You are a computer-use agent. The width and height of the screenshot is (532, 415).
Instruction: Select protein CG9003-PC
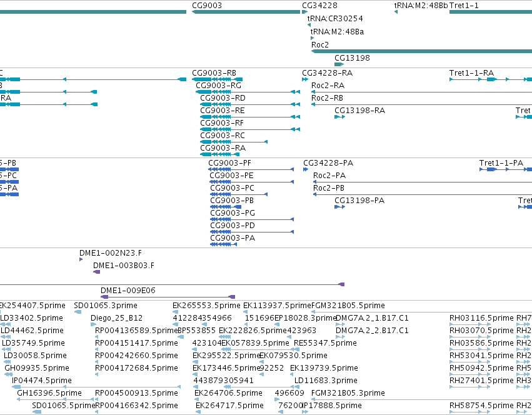239,194
